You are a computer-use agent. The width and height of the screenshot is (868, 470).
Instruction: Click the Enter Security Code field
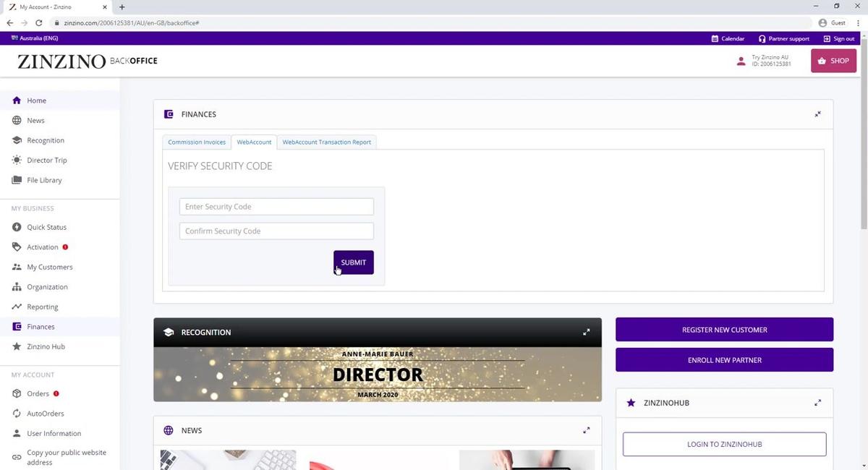point(276,206)
